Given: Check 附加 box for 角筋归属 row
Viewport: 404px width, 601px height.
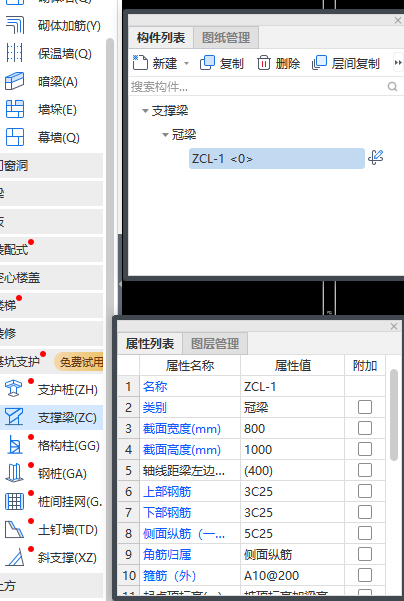Looking at the screenshot, I should [365, 554].
